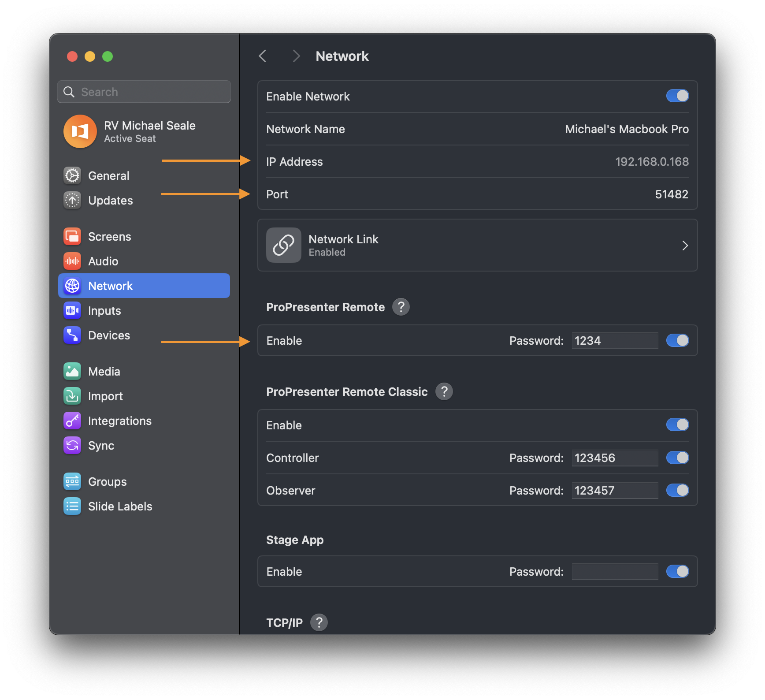Click the Active Seat status text
Viewport: 765px width, 700px height.
tap(130, 139)
